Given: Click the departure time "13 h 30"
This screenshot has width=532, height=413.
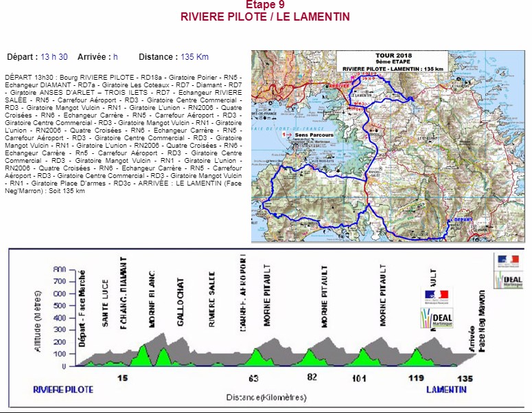Looking at the screenshot, I should coord(54,57).
